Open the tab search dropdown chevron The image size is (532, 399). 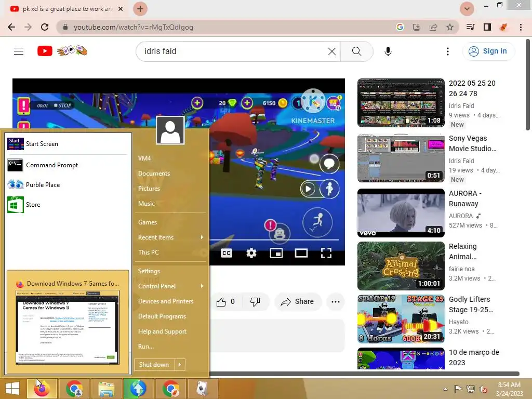coord(467,9)
